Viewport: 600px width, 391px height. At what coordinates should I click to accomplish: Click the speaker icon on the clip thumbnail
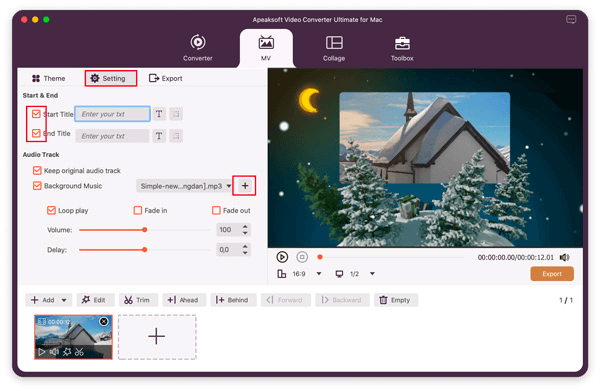[54, 352]
